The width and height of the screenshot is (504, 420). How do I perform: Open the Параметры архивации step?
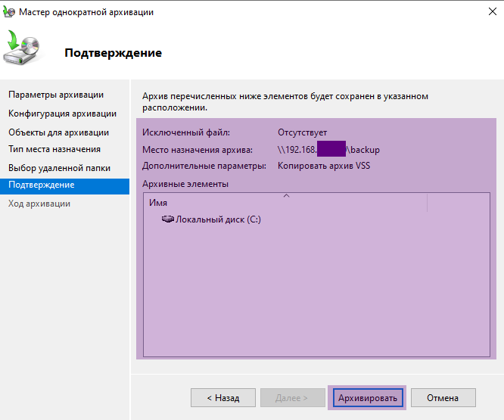pyautogui.click(x=56, y=95)
